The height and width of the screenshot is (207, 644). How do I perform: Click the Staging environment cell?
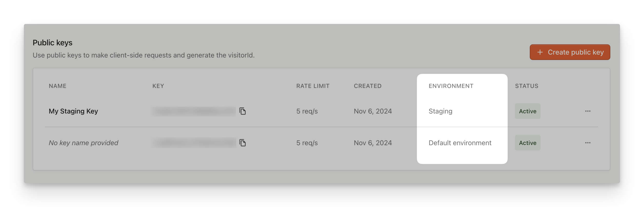click(x=440, y=111)
